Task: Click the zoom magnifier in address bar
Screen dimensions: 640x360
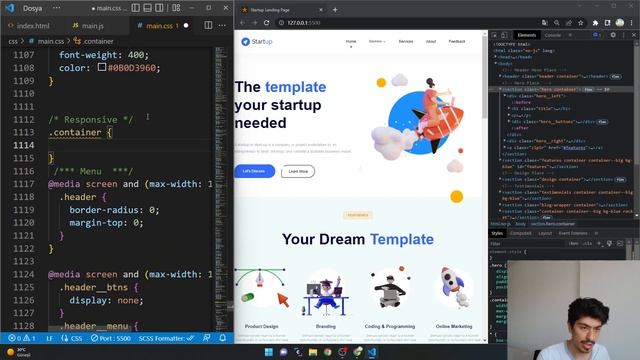Action: [x=556, y=23]
